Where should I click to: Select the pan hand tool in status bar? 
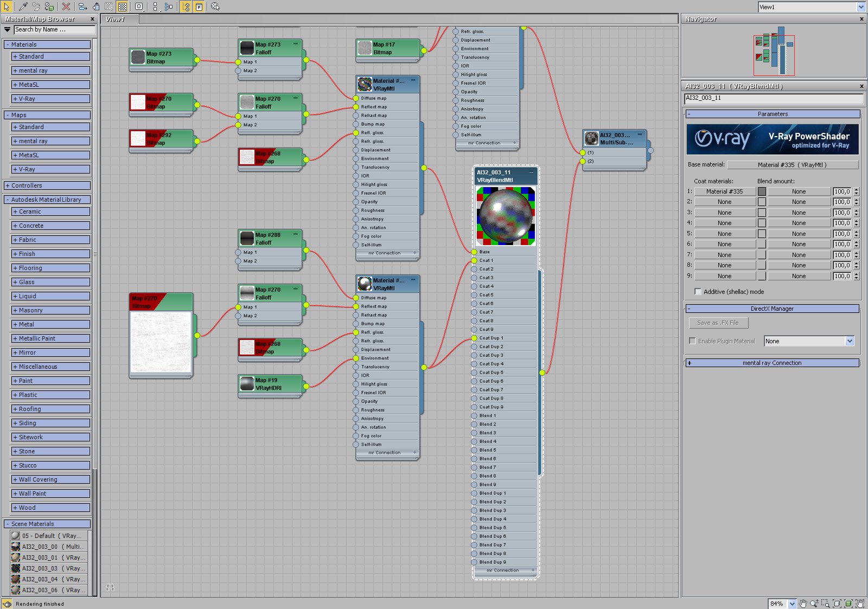point(803,604)
